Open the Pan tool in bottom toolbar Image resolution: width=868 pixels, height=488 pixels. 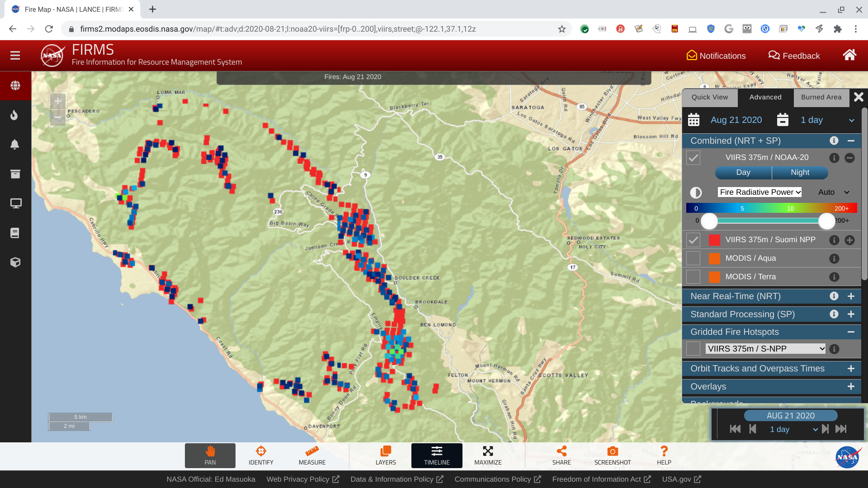[210, 455]
